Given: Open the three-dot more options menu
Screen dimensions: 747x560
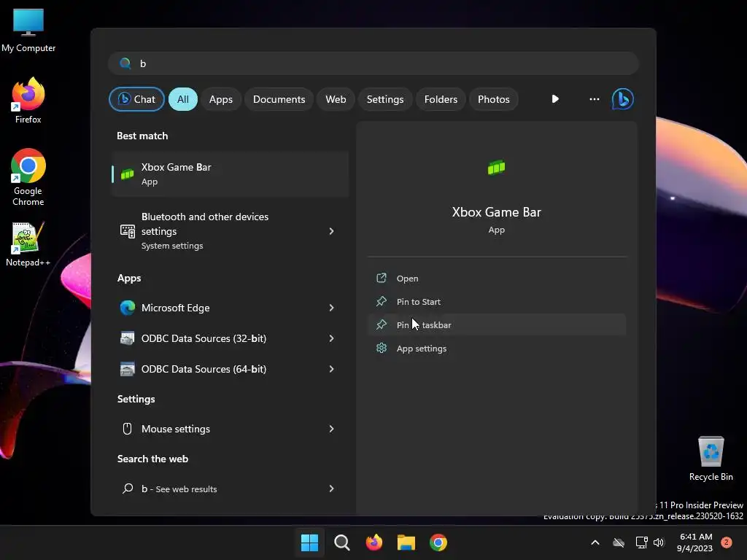Looking at the screenshot, I should (x=594, y=99).
